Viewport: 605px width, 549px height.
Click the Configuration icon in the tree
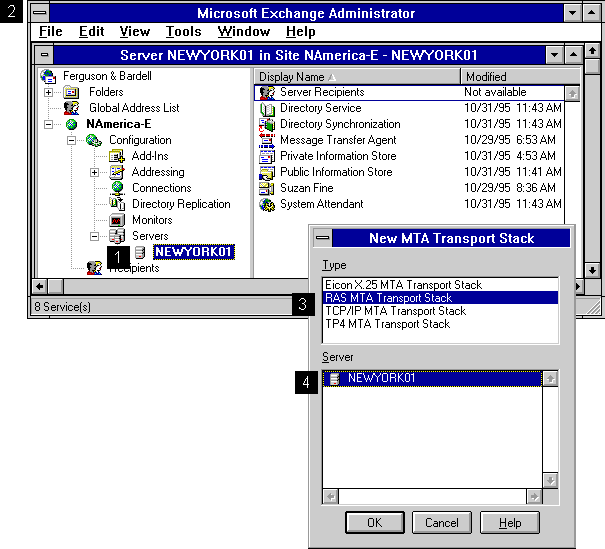[x=93, y=140]
